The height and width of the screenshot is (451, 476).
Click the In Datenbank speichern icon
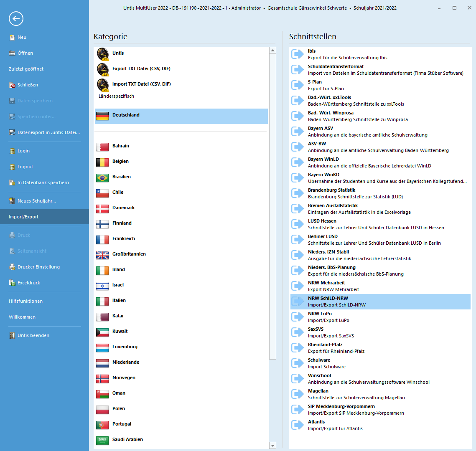(12, 182)
